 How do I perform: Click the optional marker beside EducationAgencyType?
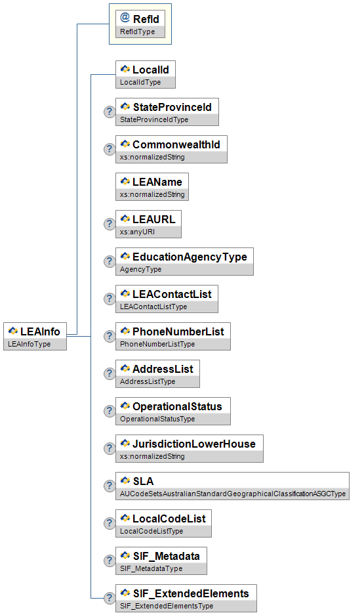[x=110, y=261]
